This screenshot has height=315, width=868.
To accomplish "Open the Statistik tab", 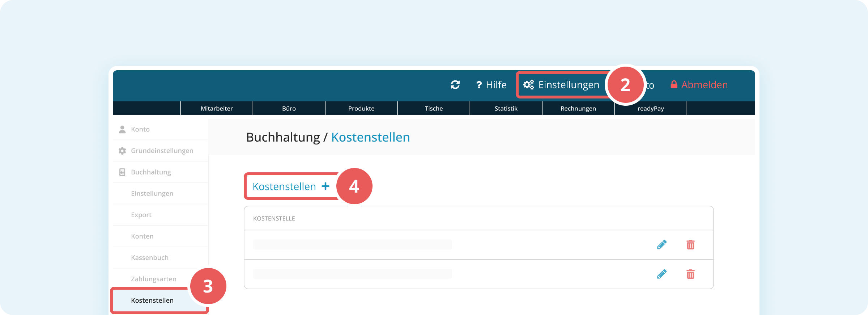I will (x=506, y=108).
